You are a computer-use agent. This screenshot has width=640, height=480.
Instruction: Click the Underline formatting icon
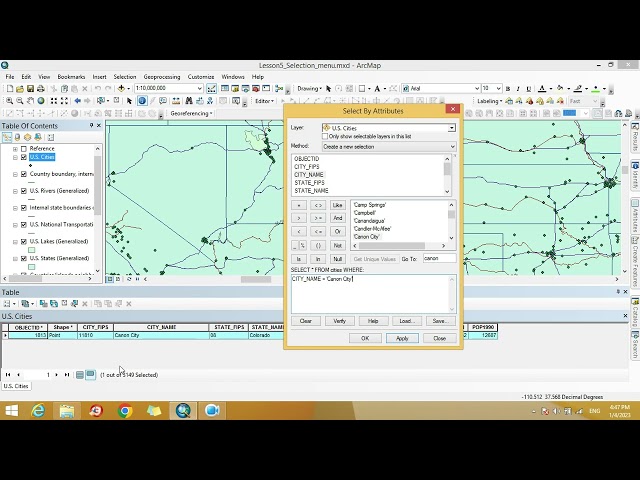tap(529, 89)
